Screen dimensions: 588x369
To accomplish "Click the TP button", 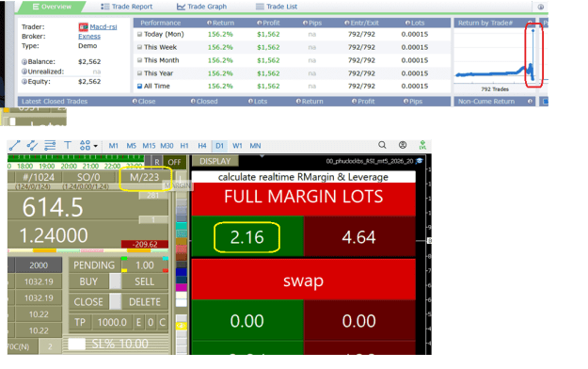I will (x=80, y=322).
